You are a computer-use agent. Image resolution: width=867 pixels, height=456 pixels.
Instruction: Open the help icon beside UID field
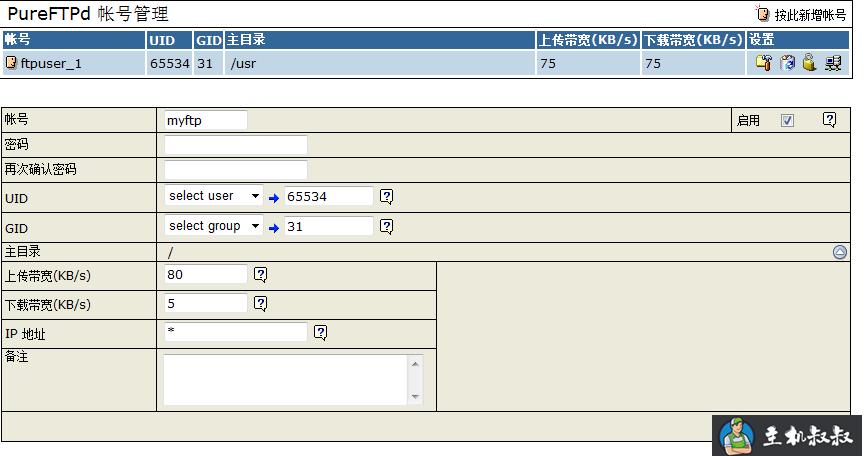387,196
